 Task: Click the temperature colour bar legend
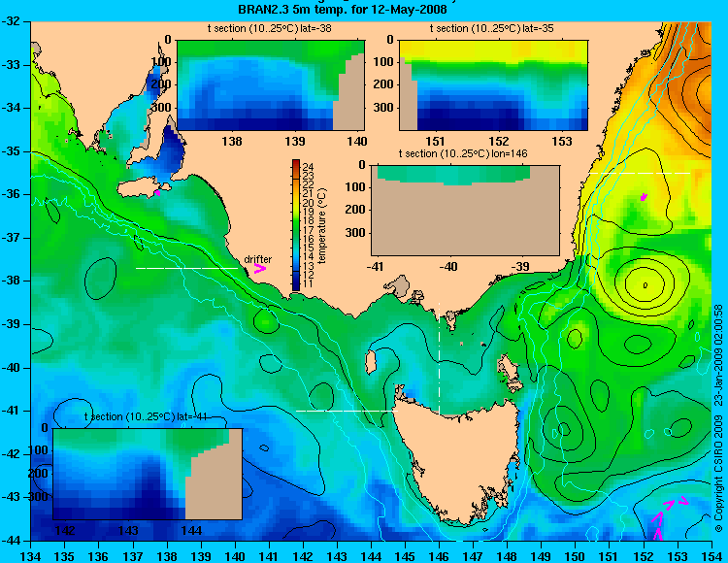[296, 225]
